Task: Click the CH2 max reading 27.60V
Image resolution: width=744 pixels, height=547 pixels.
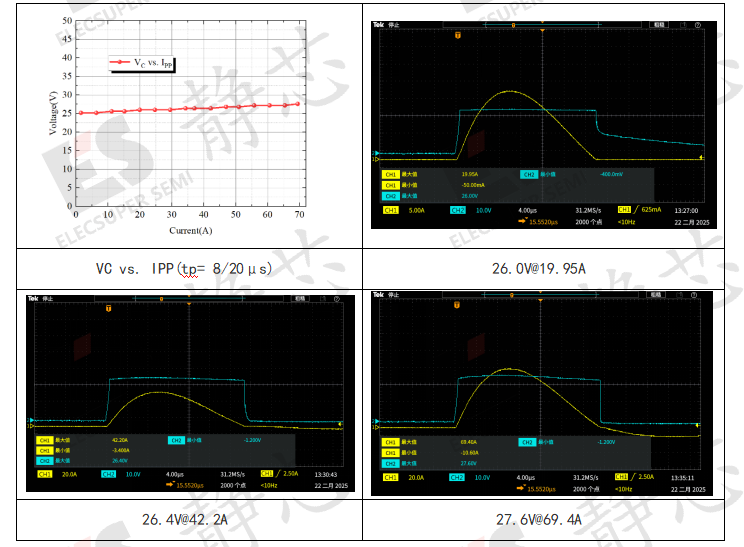Action: (x=469, y=464)
